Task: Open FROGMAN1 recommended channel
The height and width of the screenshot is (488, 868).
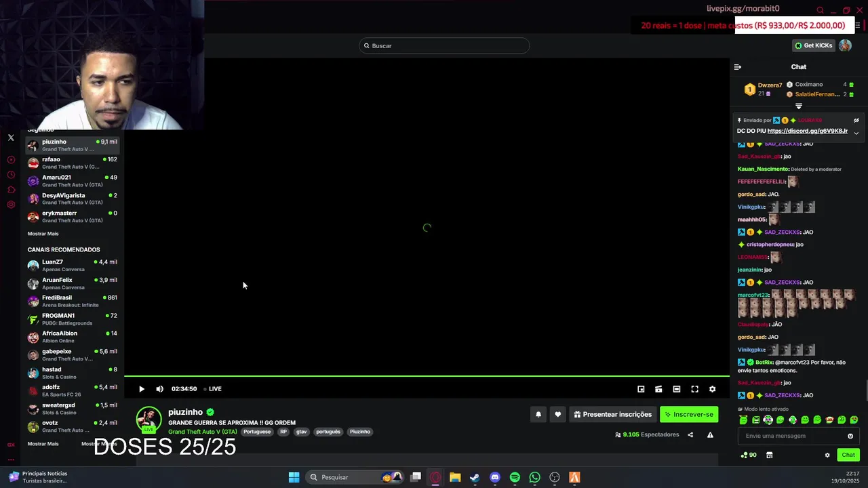Action: coord(73,319)
